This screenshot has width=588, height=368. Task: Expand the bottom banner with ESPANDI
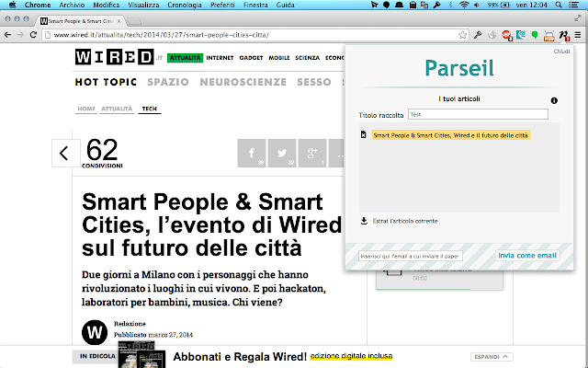click(x=492, y=356)
